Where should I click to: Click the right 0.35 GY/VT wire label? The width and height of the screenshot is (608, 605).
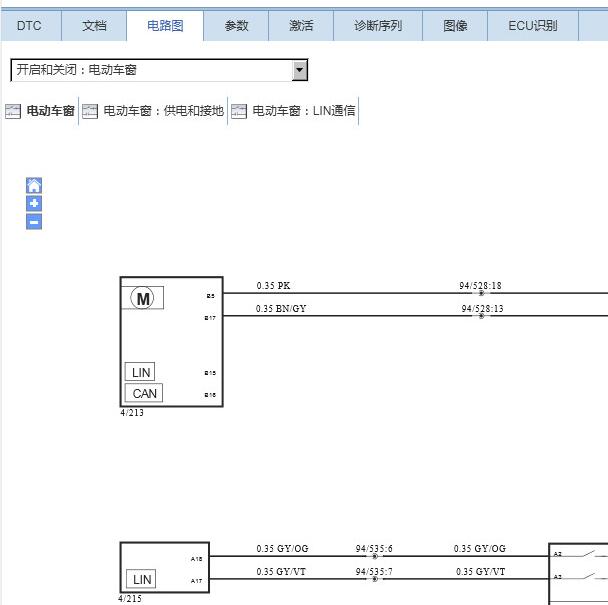pos(481,572)
